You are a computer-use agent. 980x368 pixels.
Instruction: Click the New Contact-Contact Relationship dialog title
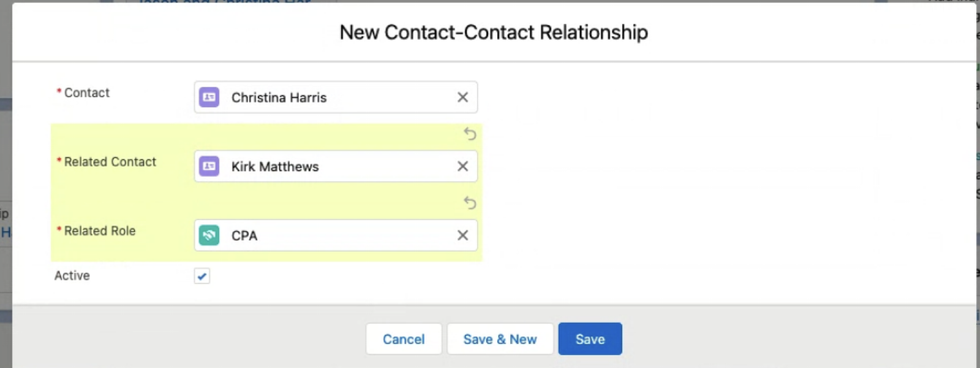point(494,33)
